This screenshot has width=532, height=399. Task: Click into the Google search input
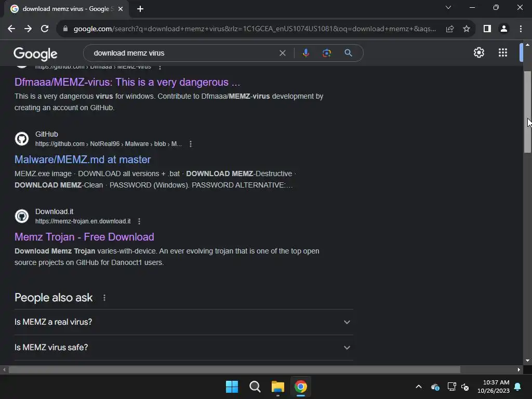[x=183, y=53]
